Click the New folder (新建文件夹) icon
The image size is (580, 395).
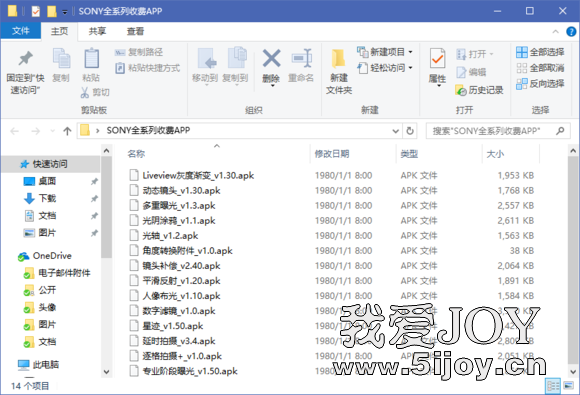coord(338,58)
